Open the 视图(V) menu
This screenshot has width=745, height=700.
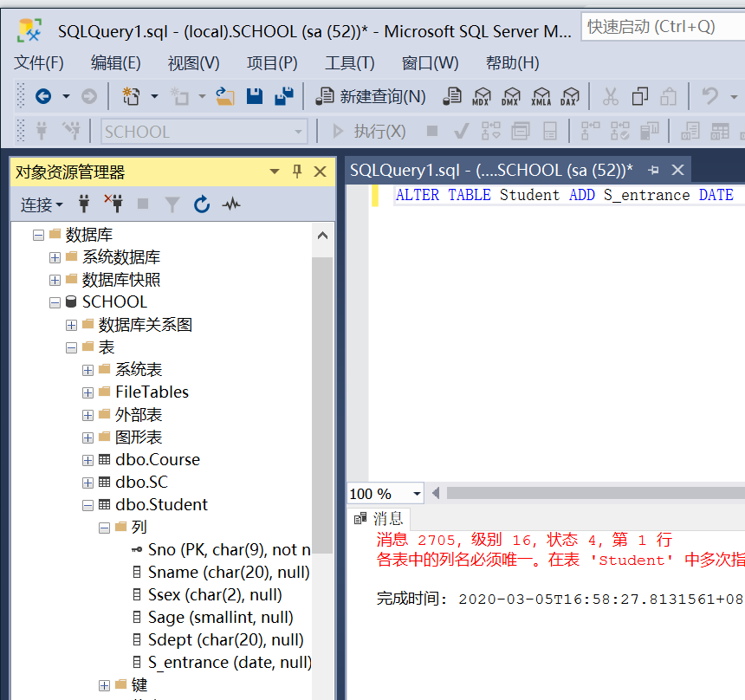[194, 62]
